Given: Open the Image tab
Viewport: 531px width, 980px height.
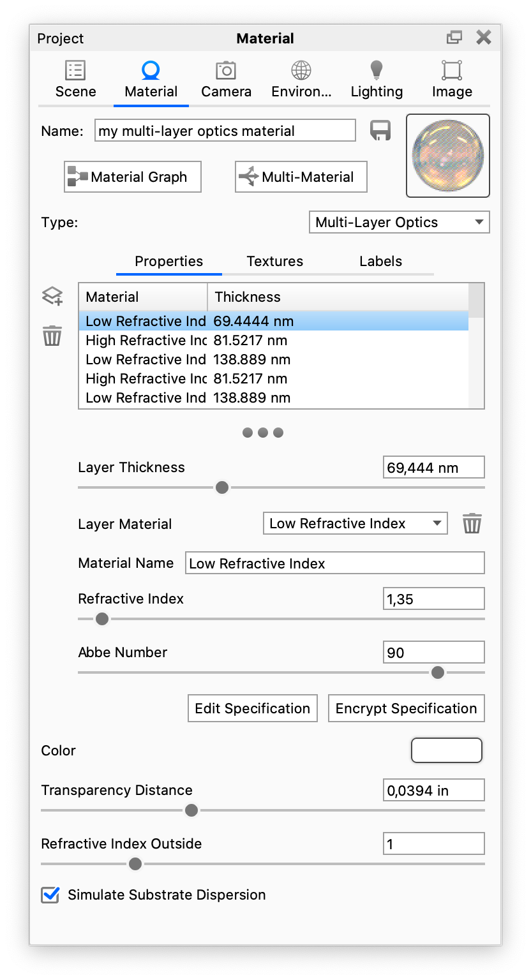Looking at the screenshot, I should 452,80.
